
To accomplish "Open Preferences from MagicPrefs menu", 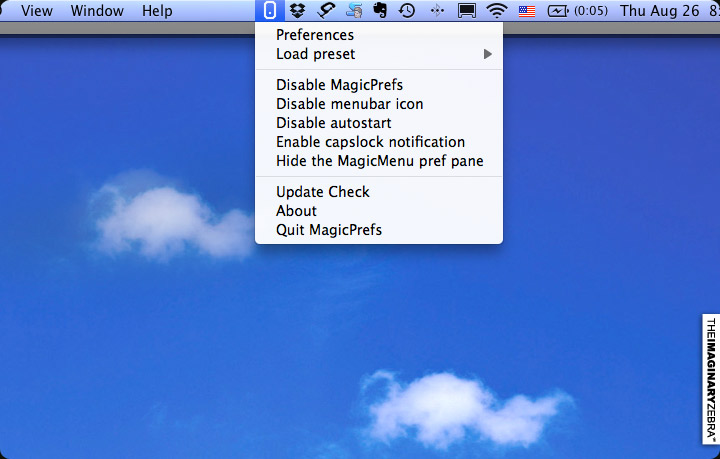I will 315,35.
